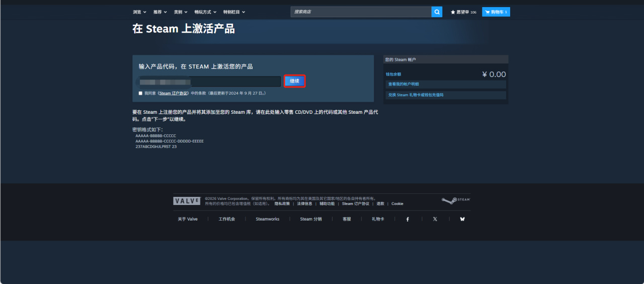Open the shopping cart button
Screen dimensions: 644x284
(496, 12)
